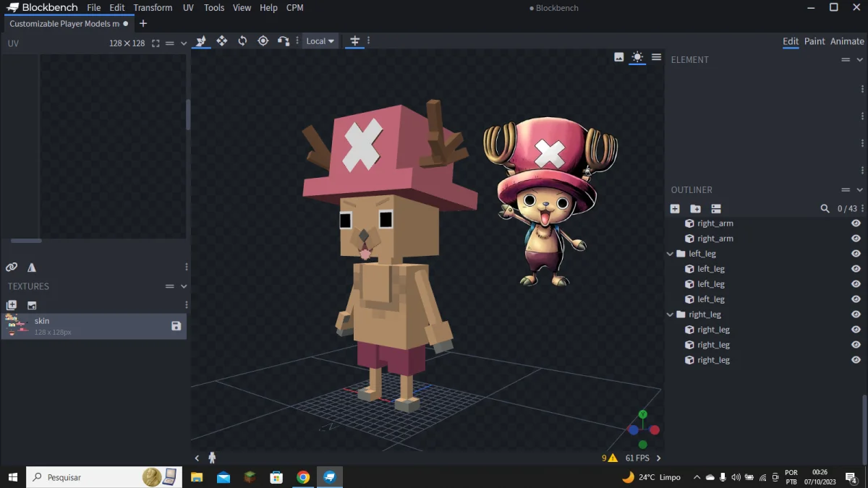Toggle more Outliner options icon
This screenshot has width=868, height=488.
coord(716,209)
